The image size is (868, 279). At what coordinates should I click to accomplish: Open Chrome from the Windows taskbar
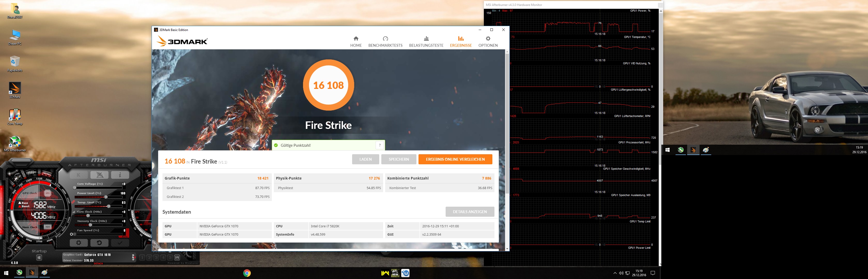(x=247, y=273)
